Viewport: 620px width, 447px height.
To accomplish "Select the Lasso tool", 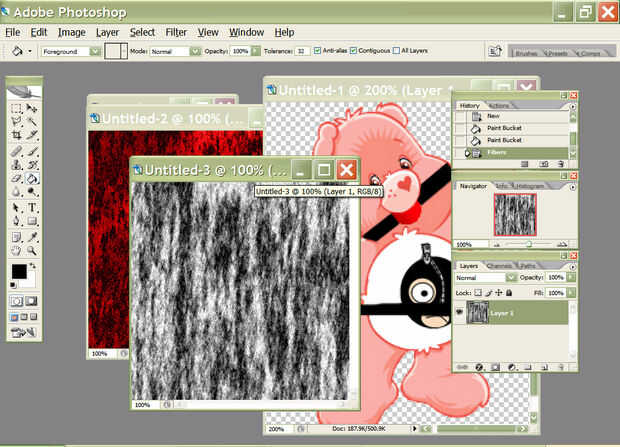I will pyautogui.click(x=16, y=121).
